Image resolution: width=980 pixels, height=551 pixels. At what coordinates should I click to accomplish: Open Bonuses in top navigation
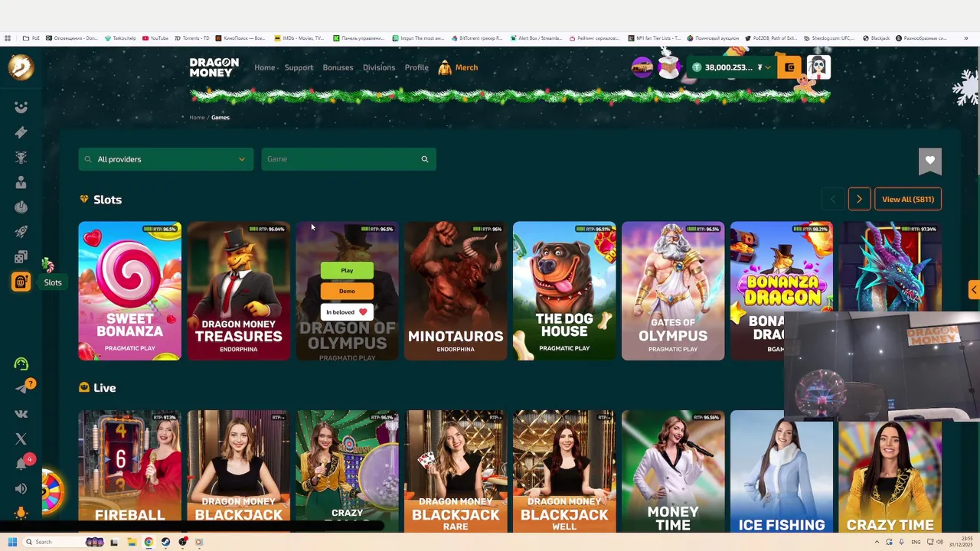click(x=338, y=67)
